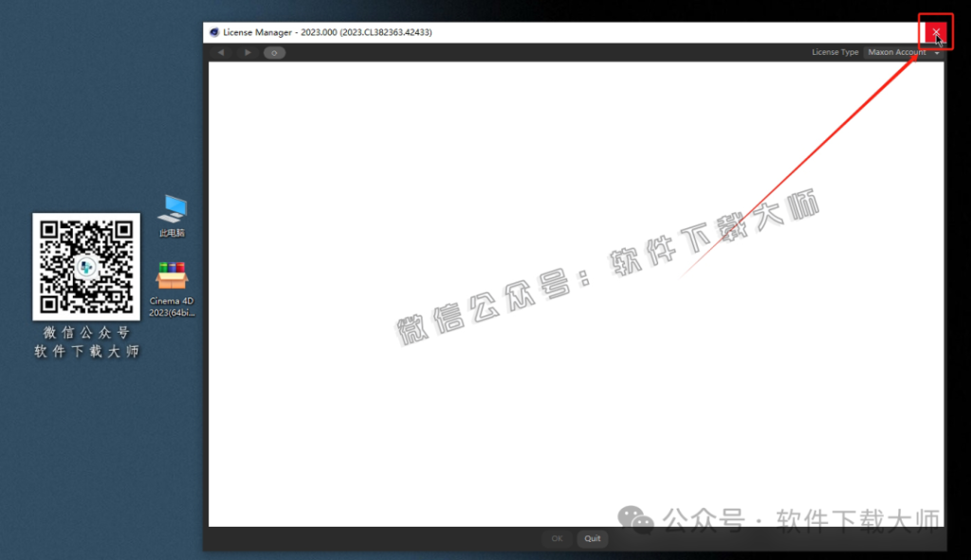
Task: Click the back navigation arrow
Action: tap(221, 52)
